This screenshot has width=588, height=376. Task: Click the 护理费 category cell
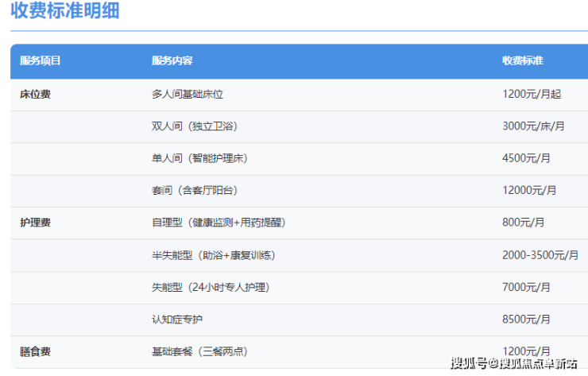click(35, 223)
